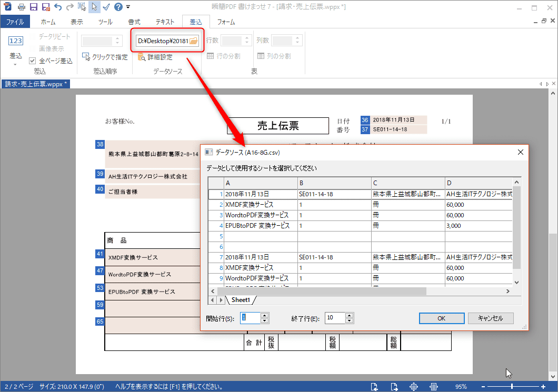Select the Sheet1 tab in dialog
The height and width of the screenshot is (392, 558).
tap(241, 300)
